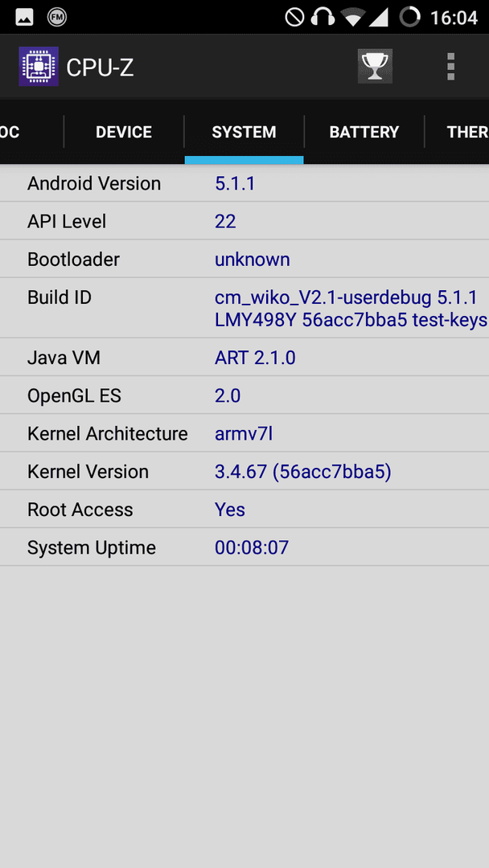The image size is (489, 868).
Task: Tap the headphones status icon
Action: [323, 17]
